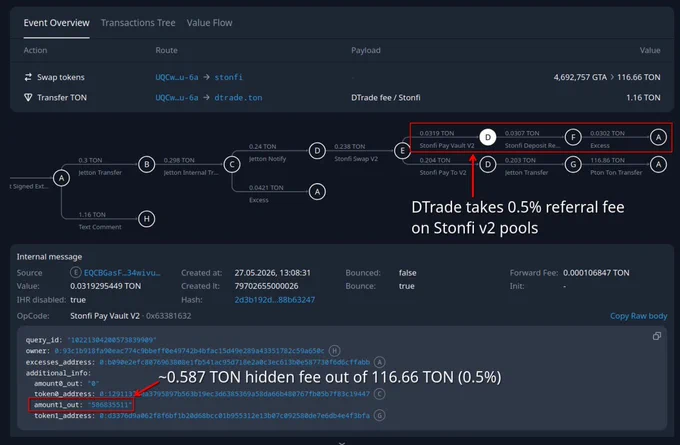The width and height of the screenshot is (680, 445).
Task: Click the A badge after excesses_address
Action: [379, 362]
